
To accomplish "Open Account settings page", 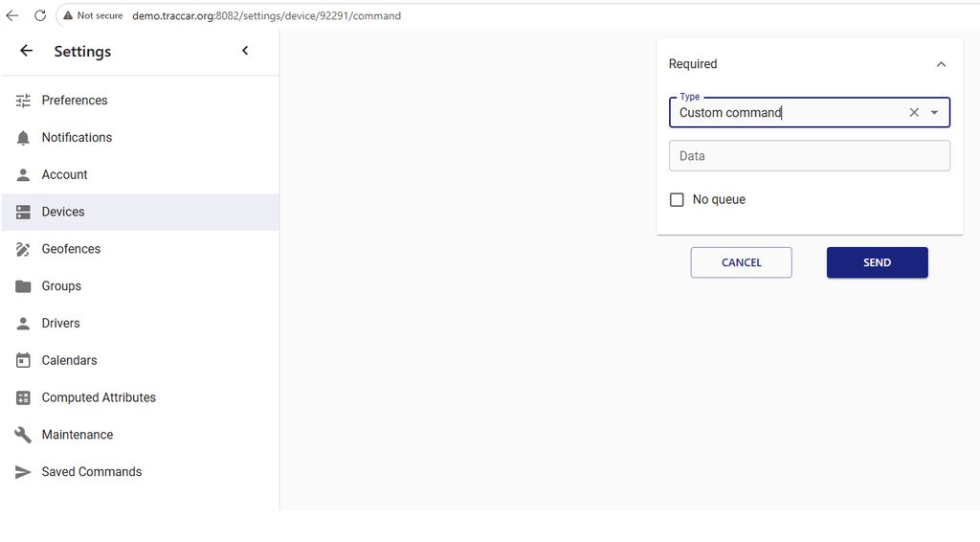I will pos(140,175).
